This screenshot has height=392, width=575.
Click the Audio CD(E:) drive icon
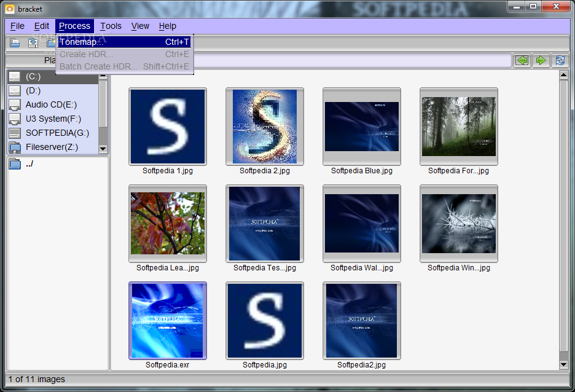pyautogui.click(x=15, y=105)
